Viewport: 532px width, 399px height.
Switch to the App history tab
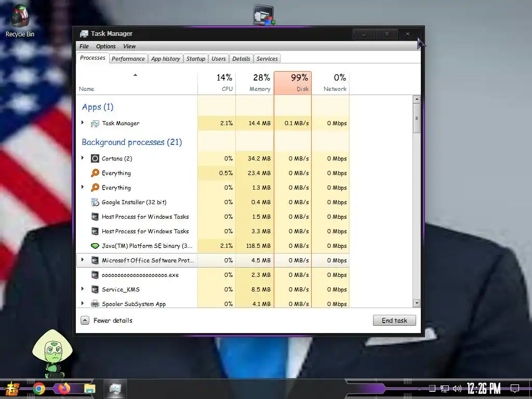(166, 59)
